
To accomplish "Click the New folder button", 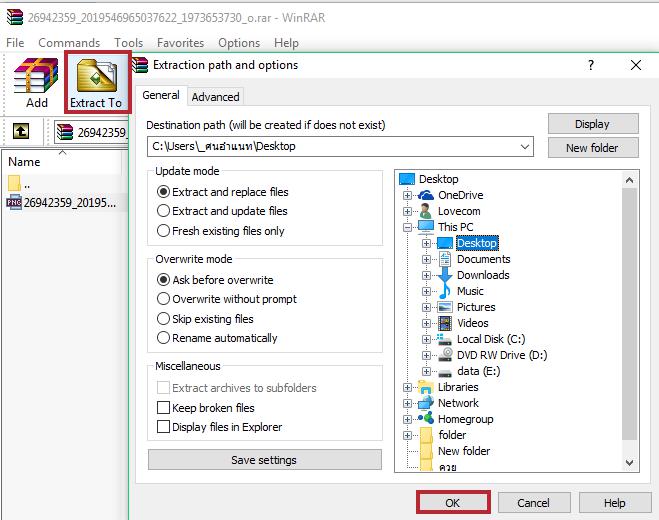I will (593, 148).
